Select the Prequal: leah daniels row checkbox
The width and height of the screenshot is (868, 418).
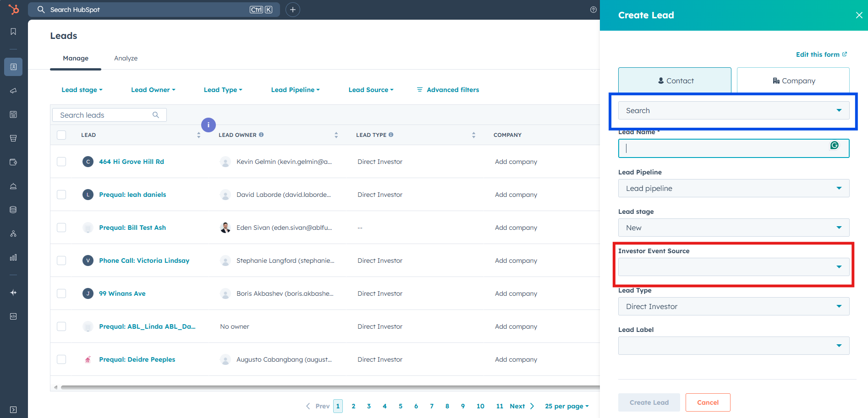click(x=61, y=195)
